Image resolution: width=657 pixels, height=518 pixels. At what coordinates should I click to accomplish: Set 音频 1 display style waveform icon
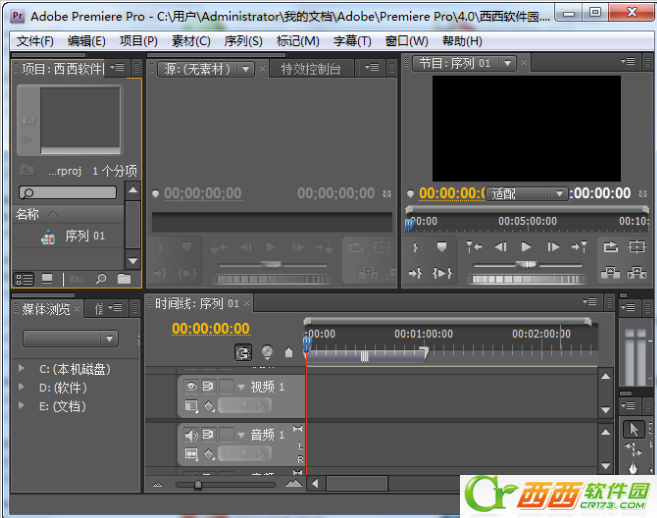coord(191,454)
